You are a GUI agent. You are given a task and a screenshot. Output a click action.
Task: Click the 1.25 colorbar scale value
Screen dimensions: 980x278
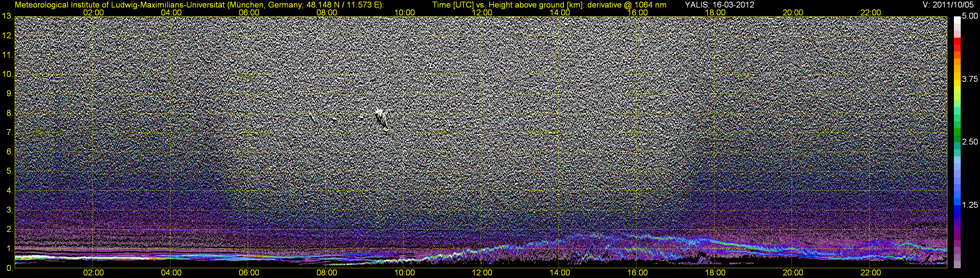(x=969, y=205)
